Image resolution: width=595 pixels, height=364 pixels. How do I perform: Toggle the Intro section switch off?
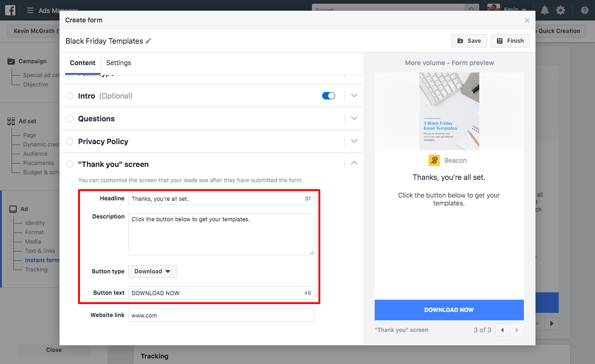pos(329,96)
